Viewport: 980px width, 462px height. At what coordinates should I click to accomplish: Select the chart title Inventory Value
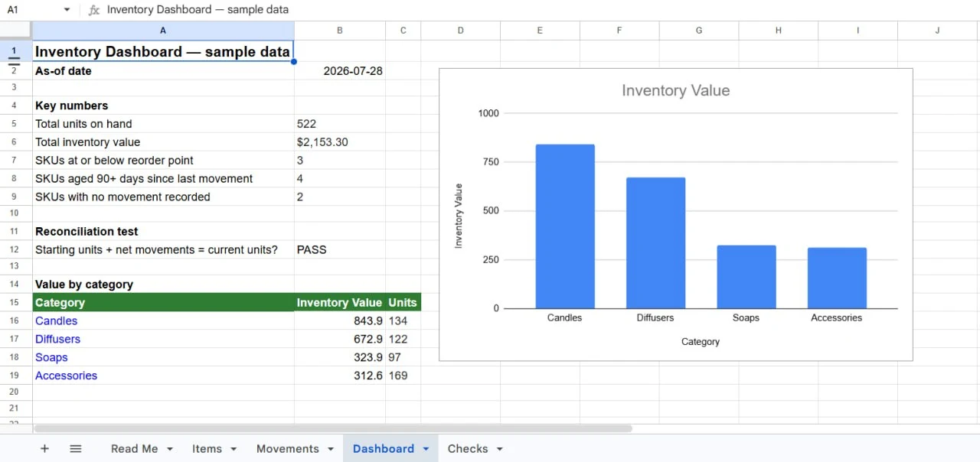coord(676,91)
